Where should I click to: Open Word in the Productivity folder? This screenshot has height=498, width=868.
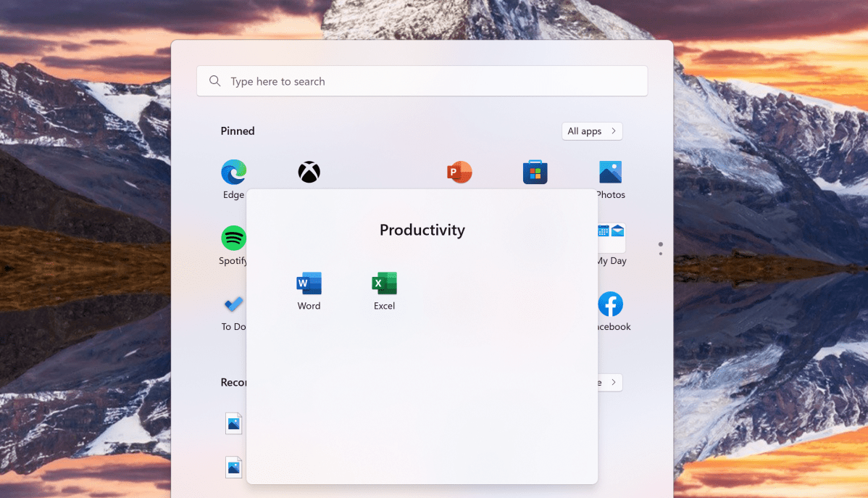(309, 283)
